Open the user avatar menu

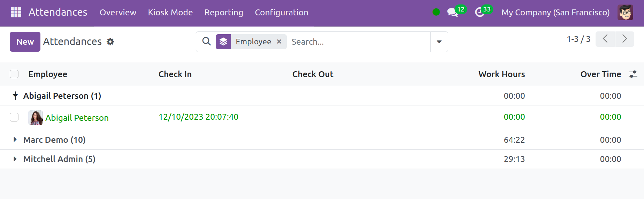pos(625,12)
